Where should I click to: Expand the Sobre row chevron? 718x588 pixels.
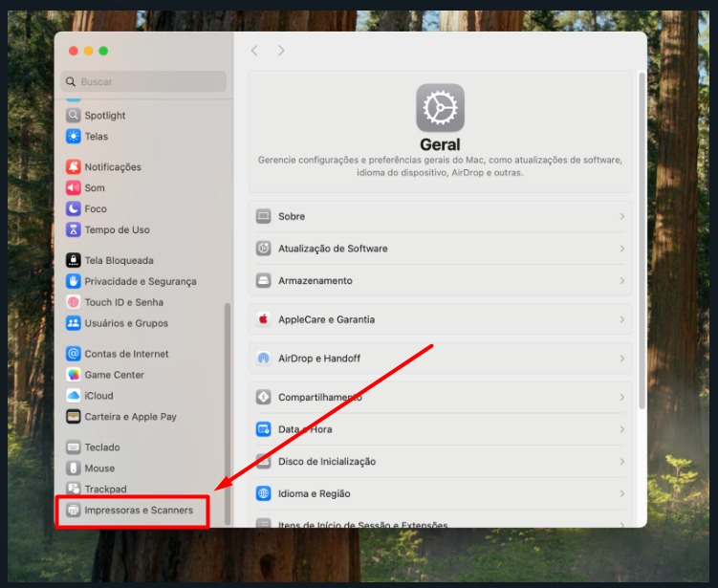(621, 217)
